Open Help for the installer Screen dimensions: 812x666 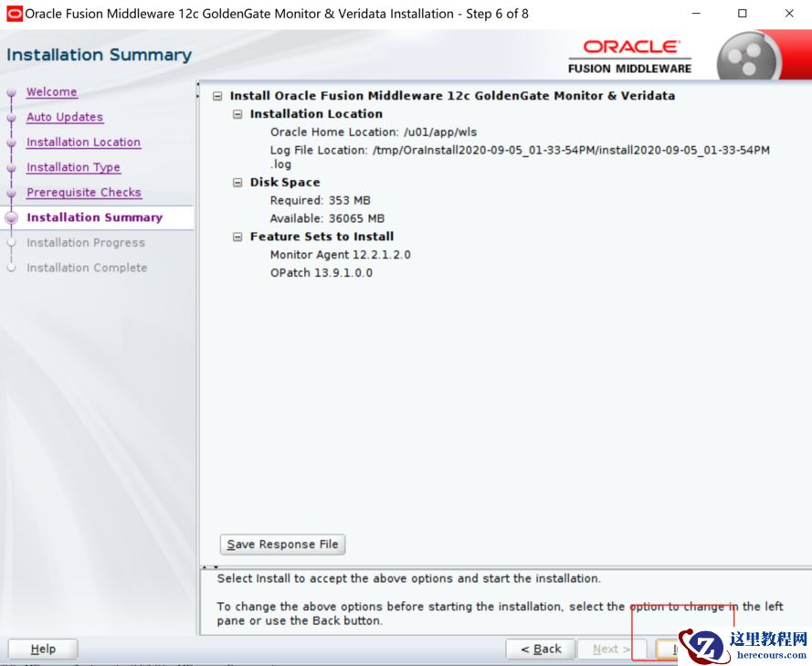43,649
